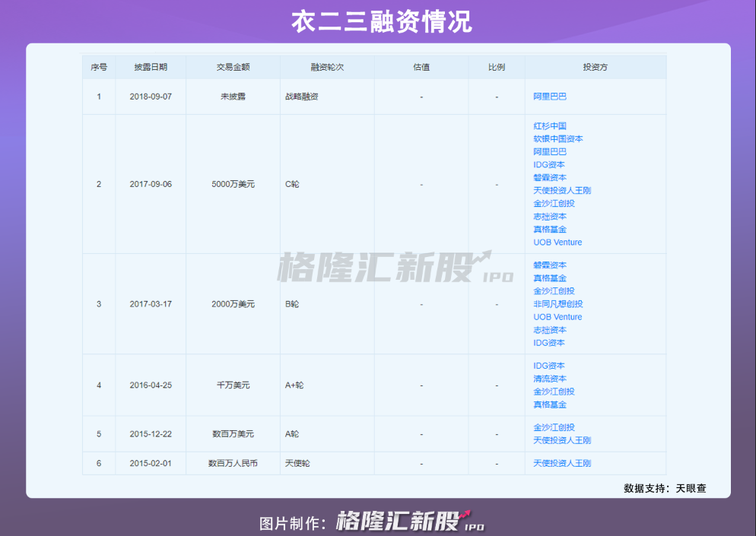Open 阿里巴巴 link in the 战略融资 row
Viewport: 756px width, 536px height.
[x=550, y=97]
